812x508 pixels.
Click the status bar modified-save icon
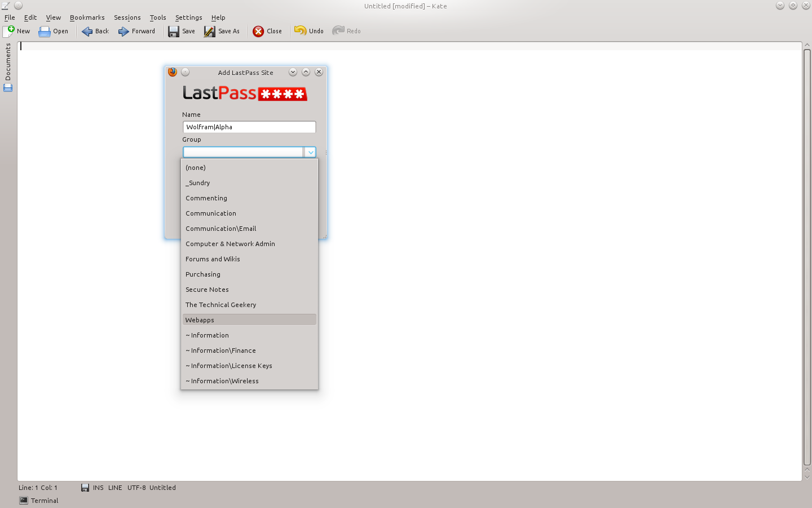[85, 488]
